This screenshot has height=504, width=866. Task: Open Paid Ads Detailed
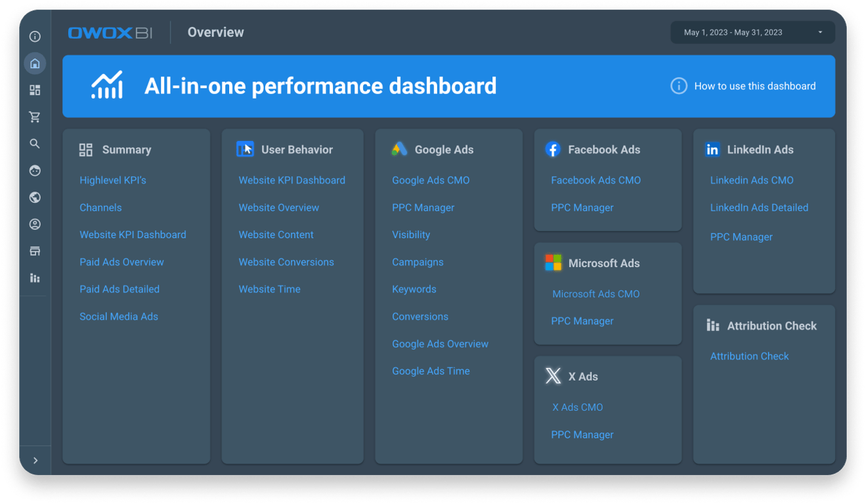coord(119,289)
